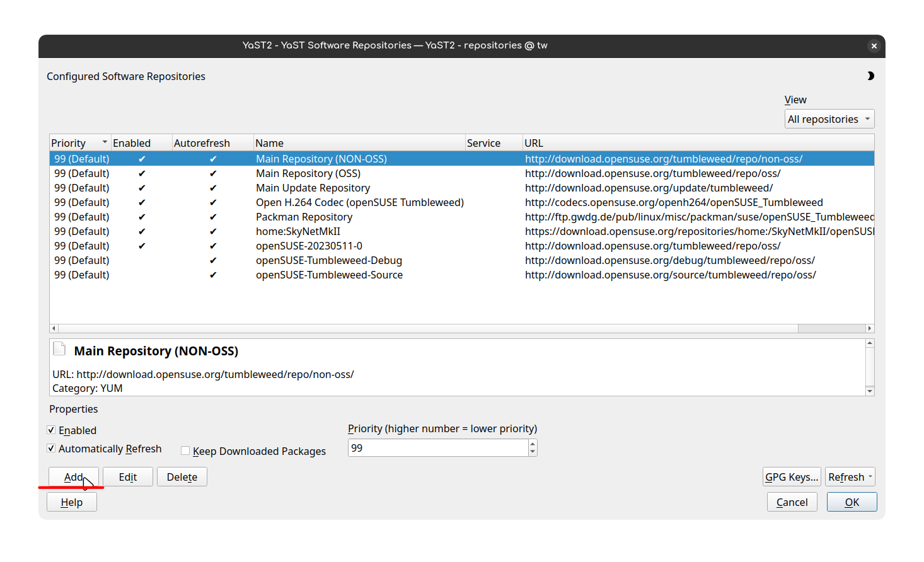Click enabled checkmark for Main Repository (OSS)
924x562 pixels.
point(142,173)
